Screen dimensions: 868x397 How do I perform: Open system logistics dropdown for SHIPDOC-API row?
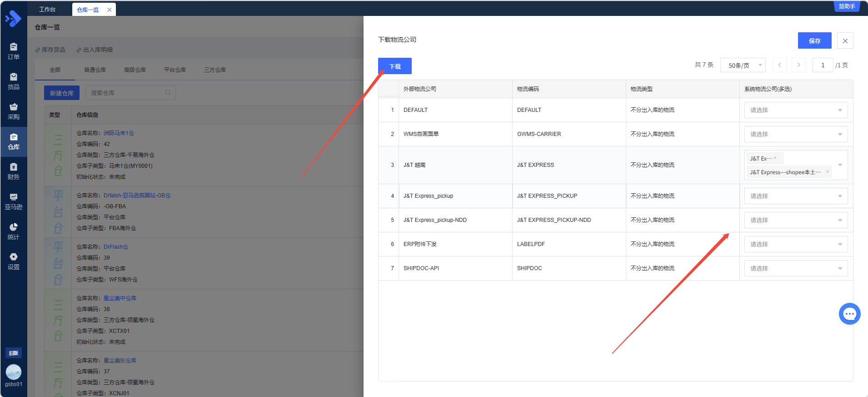pos(796,268)
